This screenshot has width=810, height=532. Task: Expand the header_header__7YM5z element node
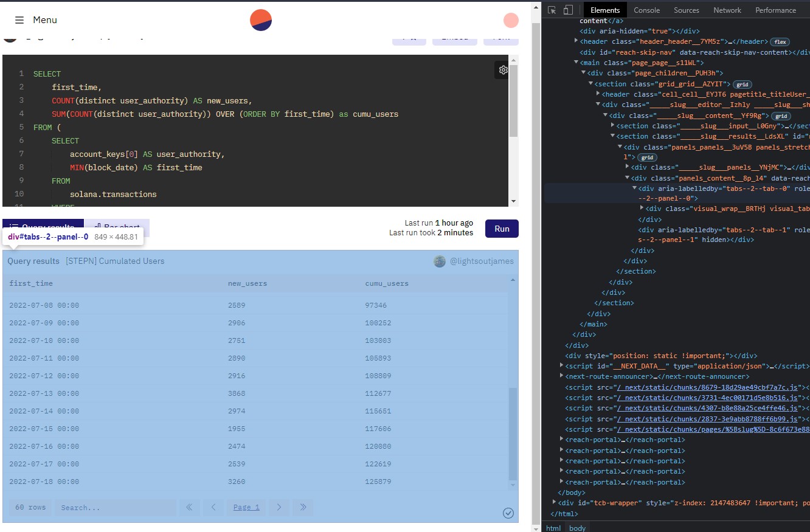576,41
